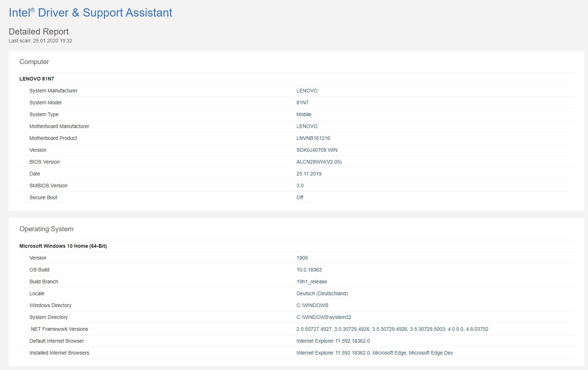Click the System Type value Mobile
The width and height of the screenshot is (588, 370).
tap(304, 114)
